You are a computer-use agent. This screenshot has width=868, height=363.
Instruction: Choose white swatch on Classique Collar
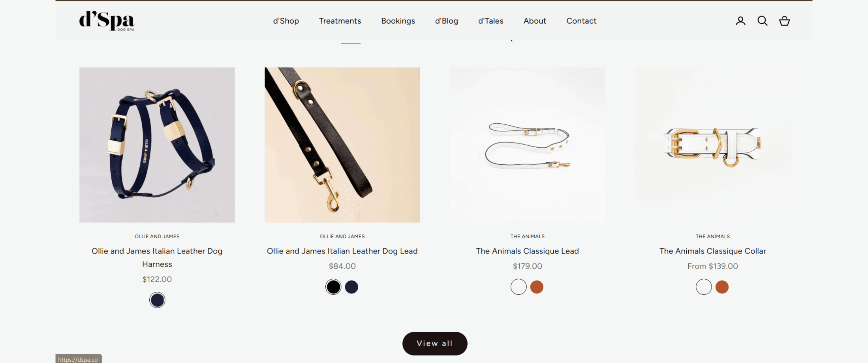[703, 287]
